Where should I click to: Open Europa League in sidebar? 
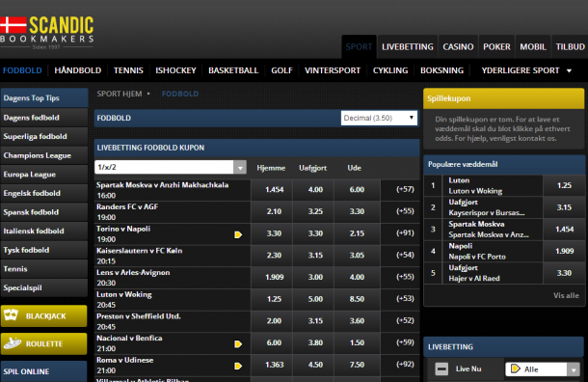(44, 174)
